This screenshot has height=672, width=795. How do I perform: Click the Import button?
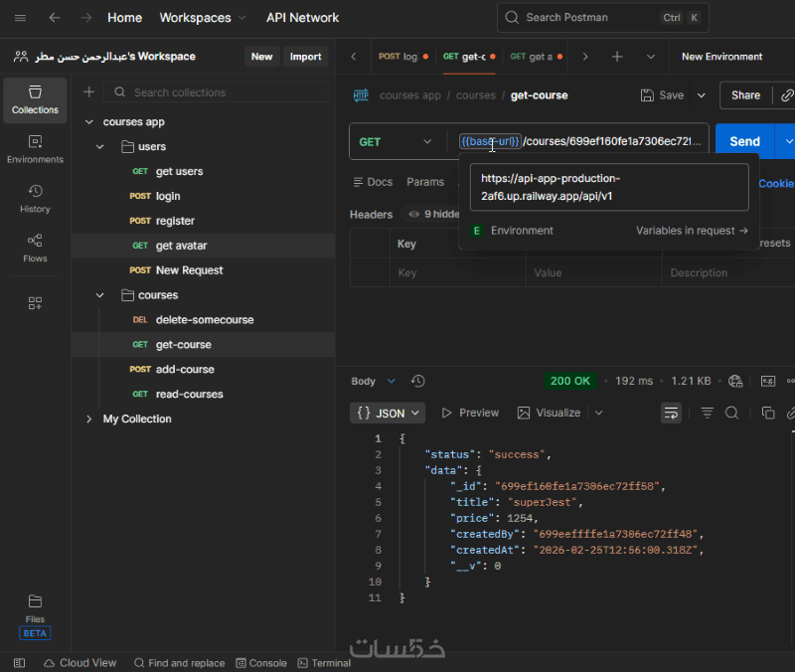point(305,57)
